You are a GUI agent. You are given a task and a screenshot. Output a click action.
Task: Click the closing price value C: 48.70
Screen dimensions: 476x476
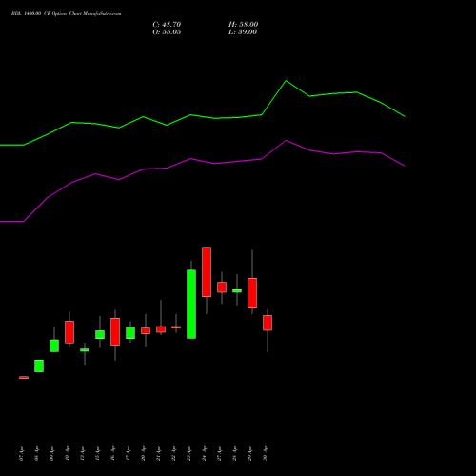[167, 25]
